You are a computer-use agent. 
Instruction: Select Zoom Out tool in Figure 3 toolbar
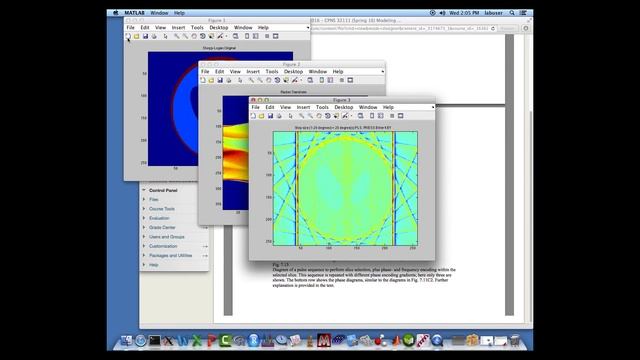pyautogui.click(x=310, y=116)
